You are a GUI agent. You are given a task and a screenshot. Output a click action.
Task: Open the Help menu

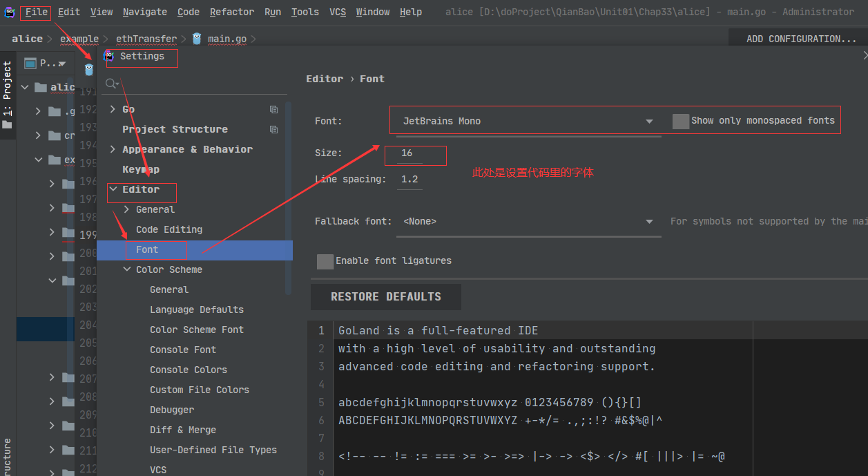(x=411, y=12)
